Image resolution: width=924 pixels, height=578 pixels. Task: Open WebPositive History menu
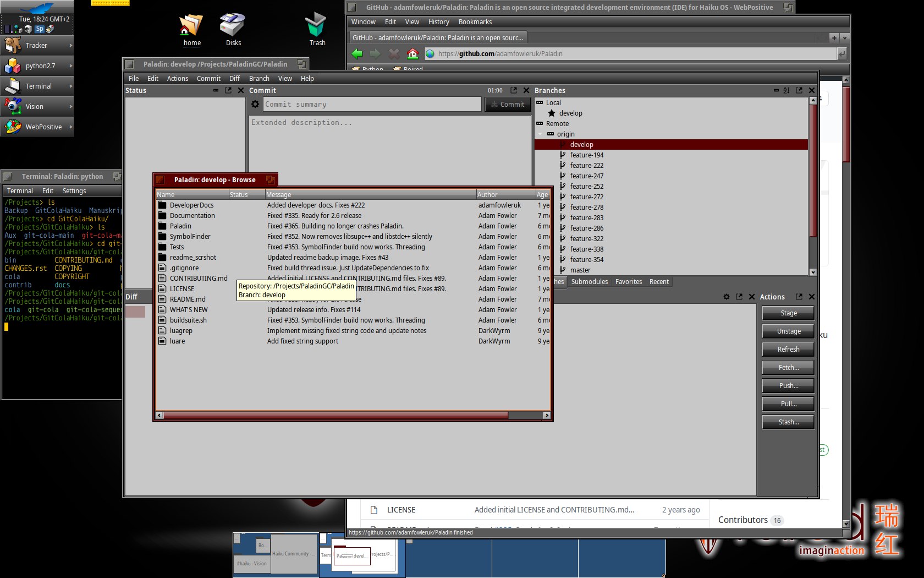(438, 22)
